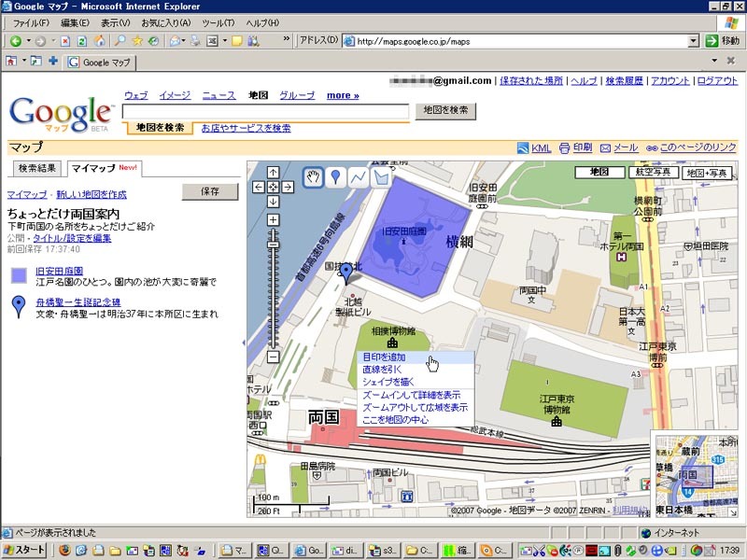Click the zoom slider handle
Viewport: 747px width, 560px height.
coord(273,245)
